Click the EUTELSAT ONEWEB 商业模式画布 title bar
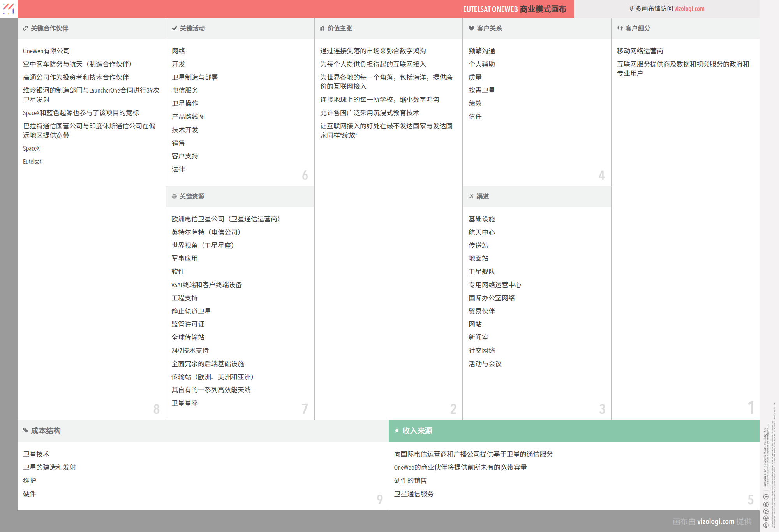This screenshot has width=779, height=532. (514, 9)
